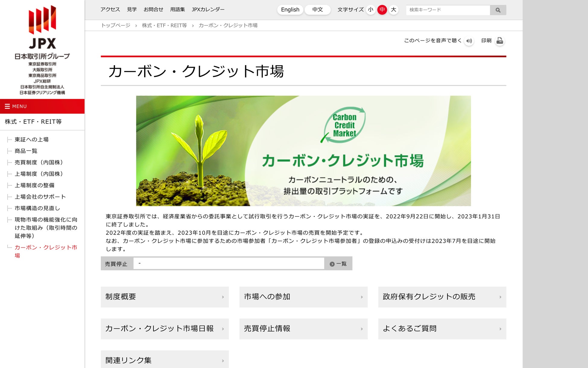Click the printer icon
The height and width of the screenshot is (368, 588).
tap(500, 41)
